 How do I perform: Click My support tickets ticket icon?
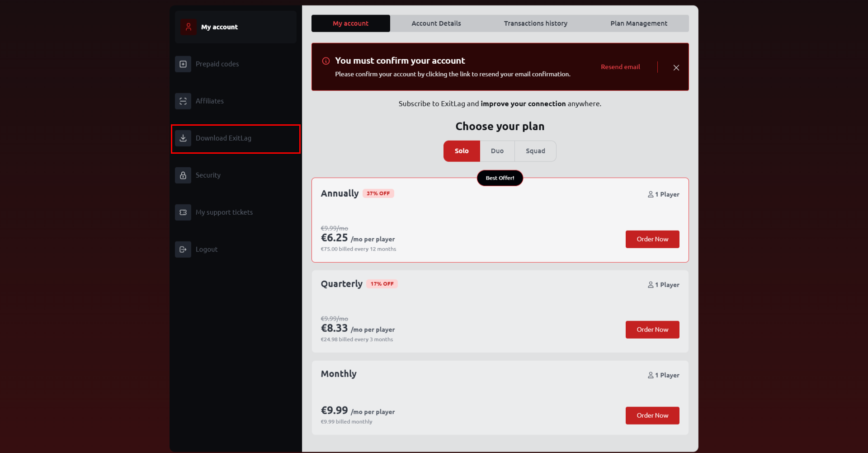click(x=183, y=212)
